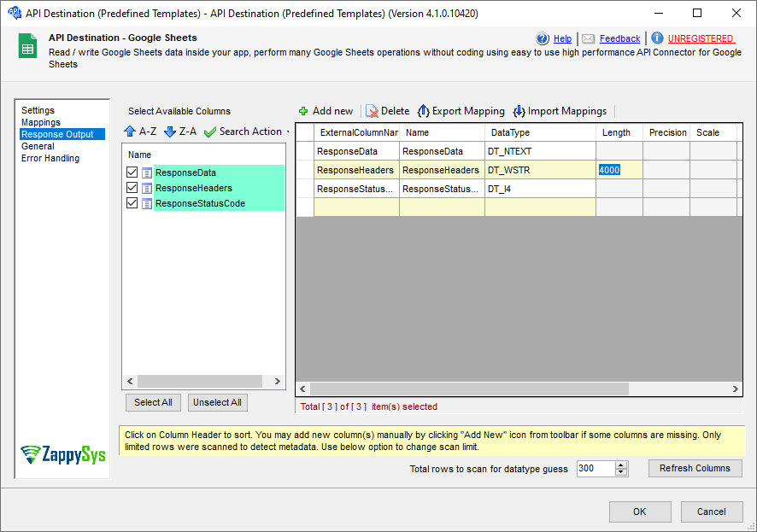Viewport: 757px width, 532px height.
Task: Click the green plus Add new icon
Action: point(303,111)
